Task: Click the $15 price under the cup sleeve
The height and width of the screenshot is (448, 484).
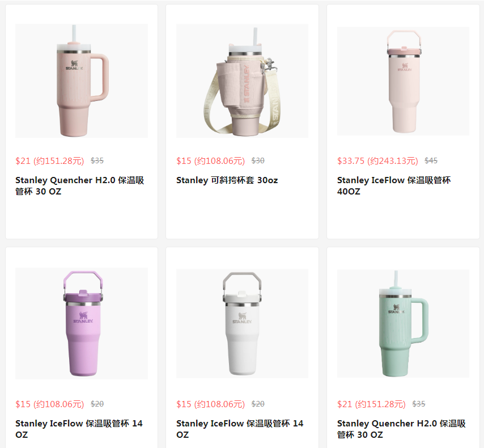Action: [x=210, y=161]
